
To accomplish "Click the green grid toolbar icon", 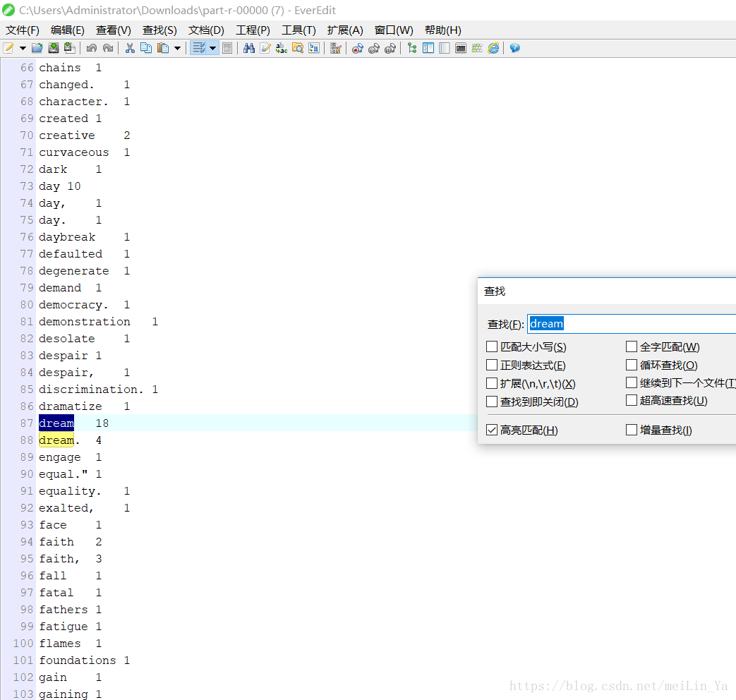I will pyautogui.click(x=477, y=48).
